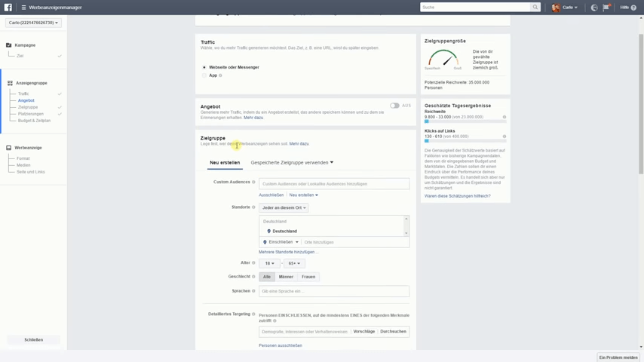Click info icon beside Reichweite estimate
This screenshot has height=362, width=644.
pos(504,117)
